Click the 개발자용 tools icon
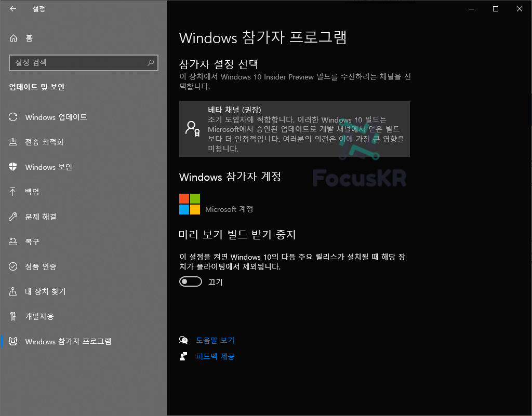The width and height of the screenshot is (532, 416). pyautogui.click(x=13, y=316)
